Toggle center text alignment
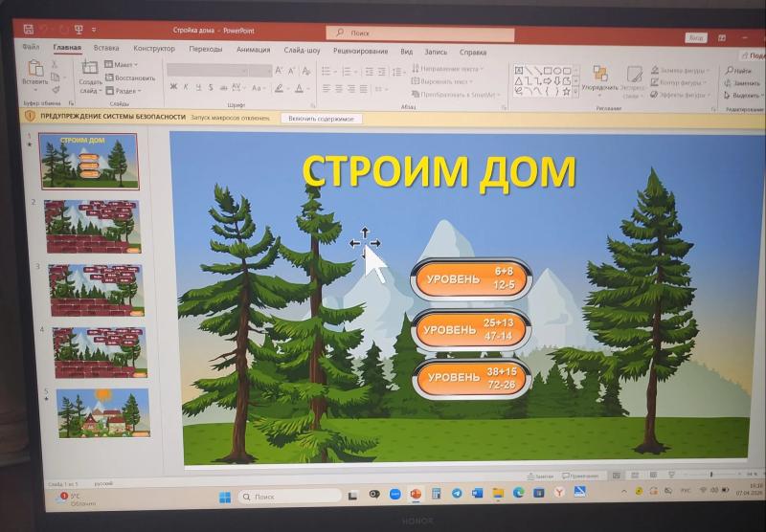 [339, 88]
